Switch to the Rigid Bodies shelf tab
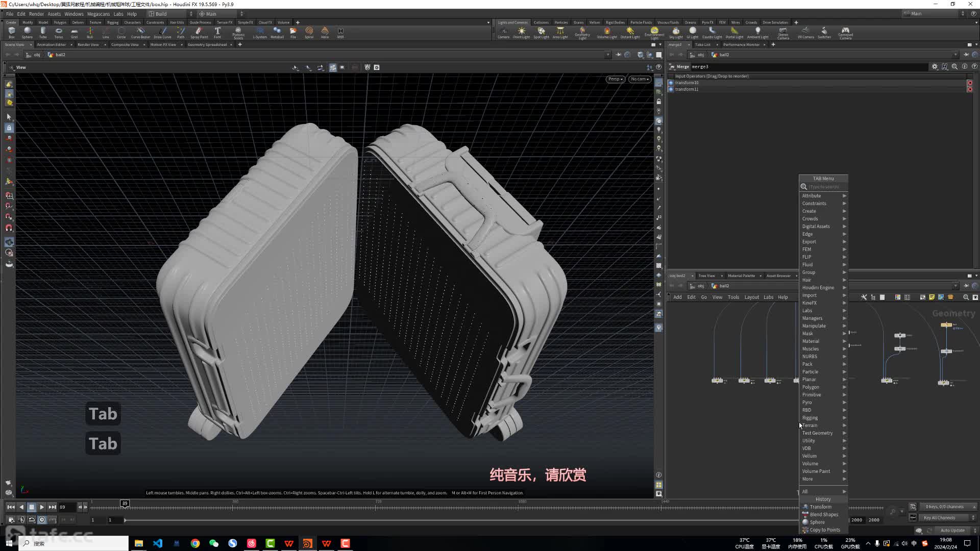The width and height of the screenshot is (980, 551). tap(615, 22)
